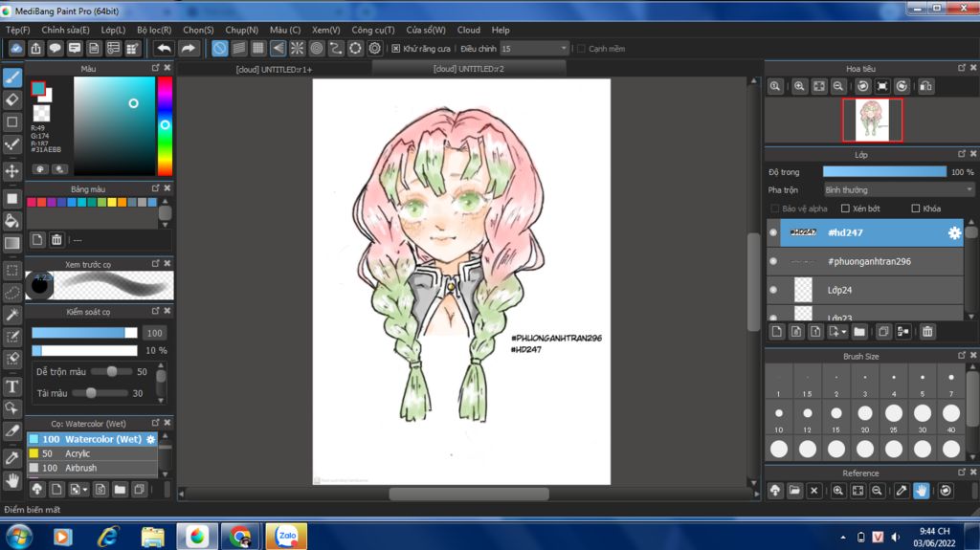Enable the parallel line snap guide
The height and width of the screenshot is (550, 980).
[238, 48]
